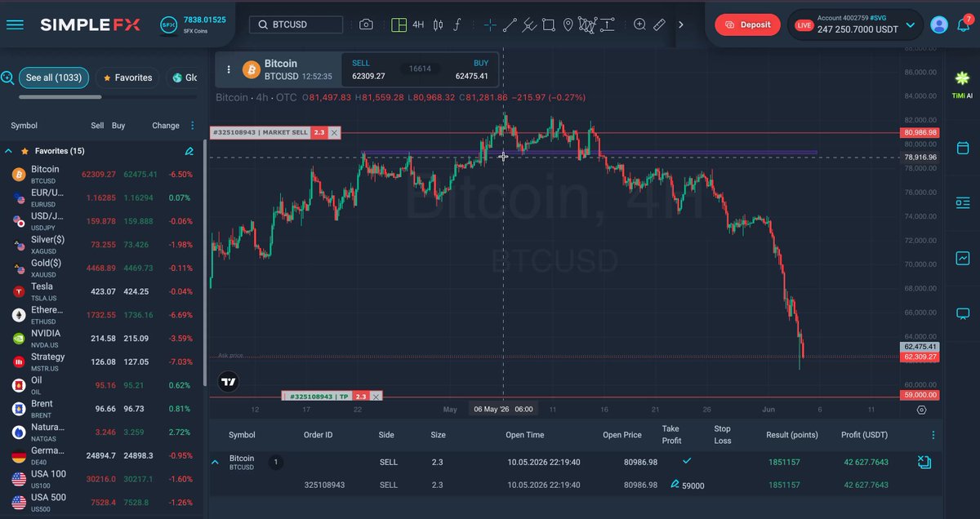Take a chart snapshot with the camera icon
Image resolution: width=980 pixels, height=519 pixels.
(x=366, y=24)
